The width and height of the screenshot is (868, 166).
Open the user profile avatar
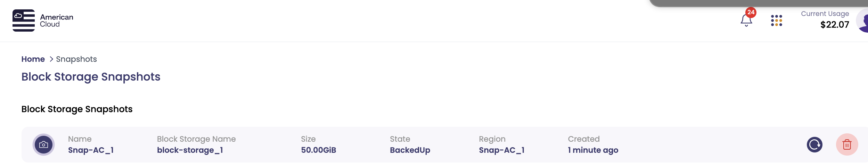[x=862, y=21]
